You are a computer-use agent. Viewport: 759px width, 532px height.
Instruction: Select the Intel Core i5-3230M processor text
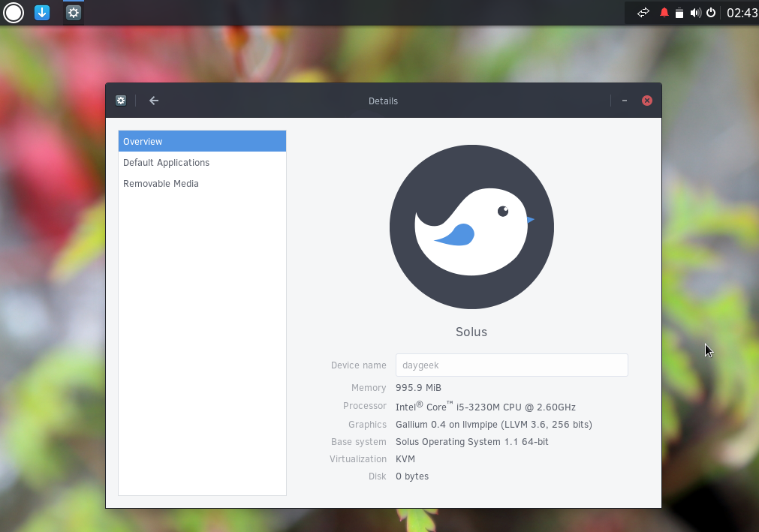[x=486, y=406]
